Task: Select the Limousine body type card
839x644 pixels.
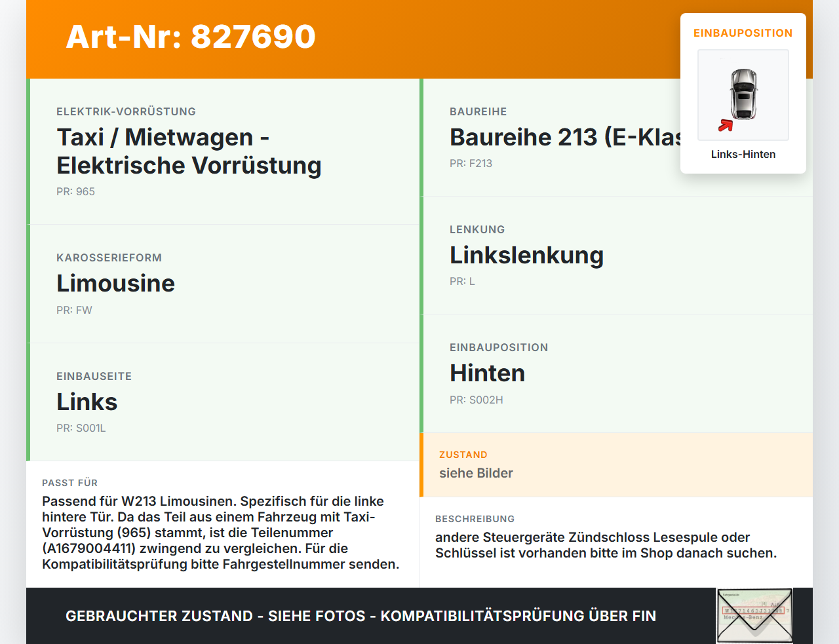Action: (223, 284)
